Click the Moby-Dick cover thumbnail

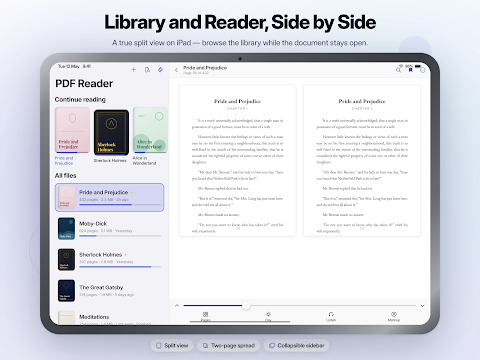66,229
